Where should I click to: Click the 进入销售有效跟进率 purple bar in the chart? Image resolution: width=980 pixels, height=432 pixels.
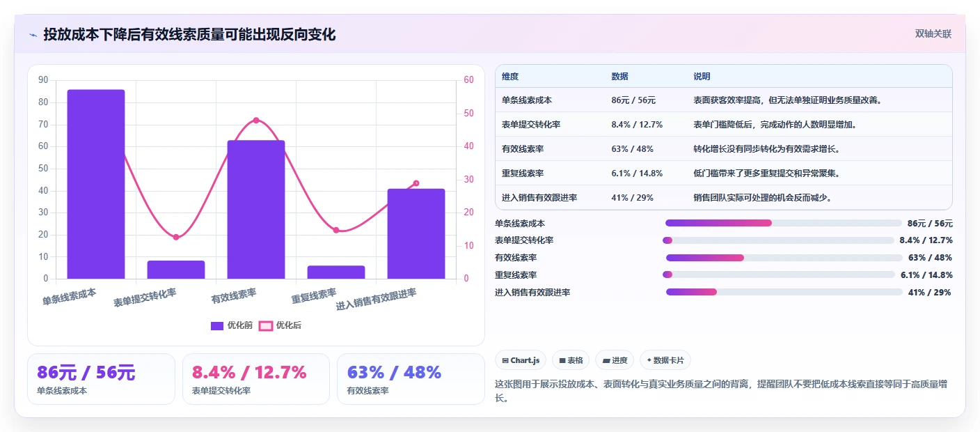click(416, 233)
